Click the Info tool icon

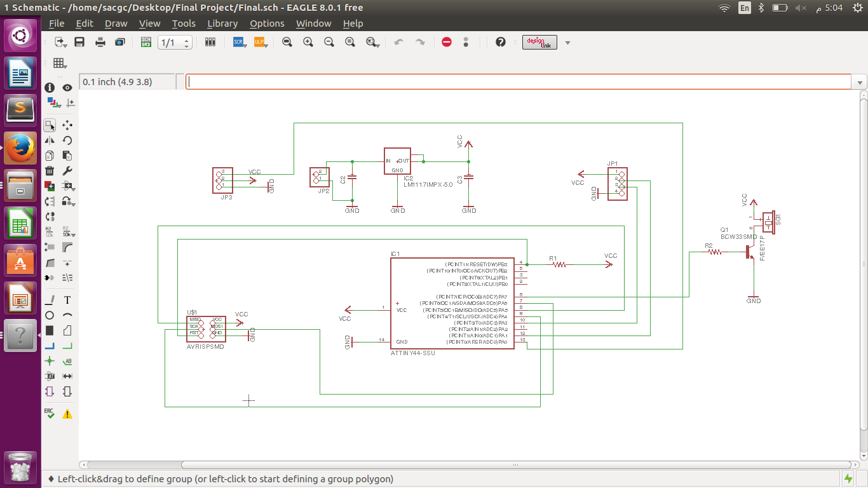pos(50,88)
